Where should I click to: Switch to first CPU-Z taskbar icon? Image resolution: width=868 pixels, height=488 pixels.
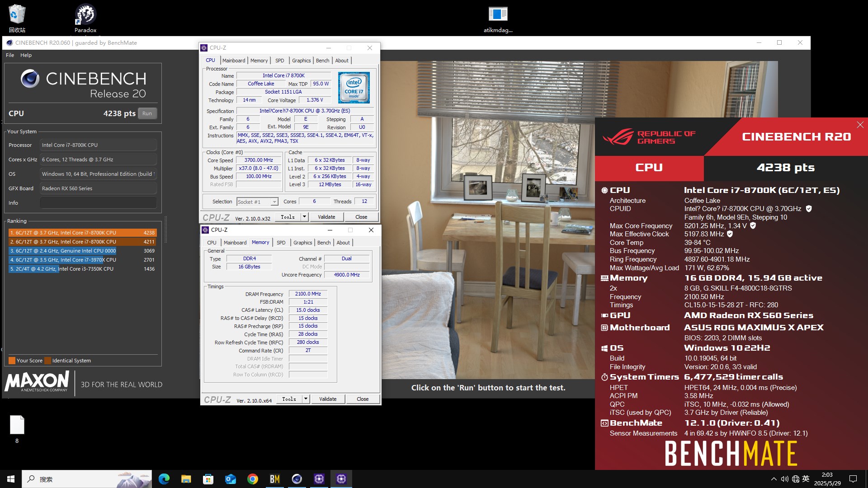(319, 479)
